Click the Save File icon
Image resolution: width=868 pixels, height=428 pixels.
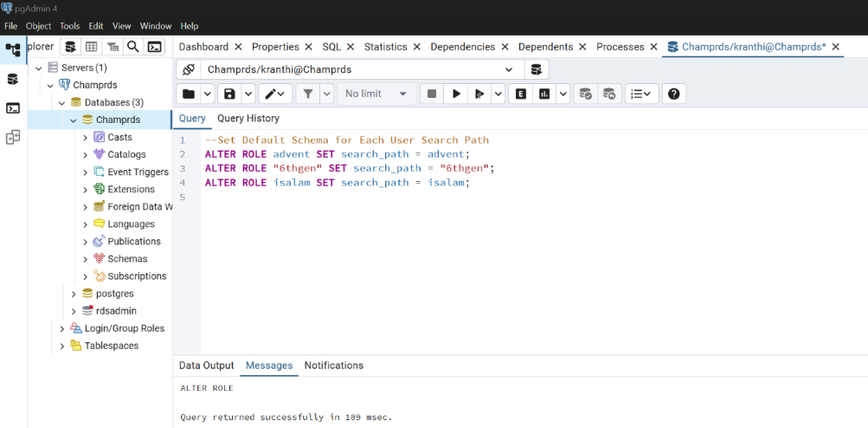[229, 94]
